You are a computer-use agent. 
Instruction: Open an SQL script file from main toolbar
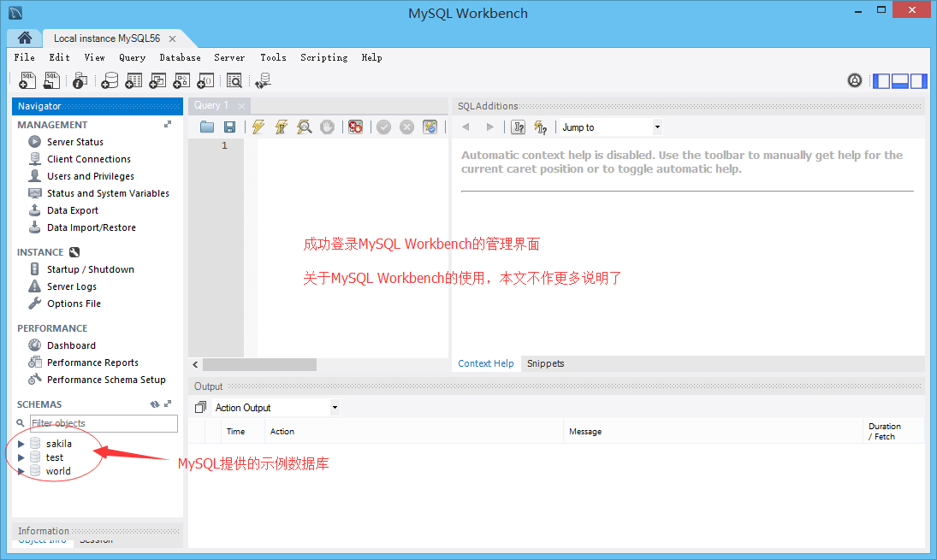coord(52,80)
